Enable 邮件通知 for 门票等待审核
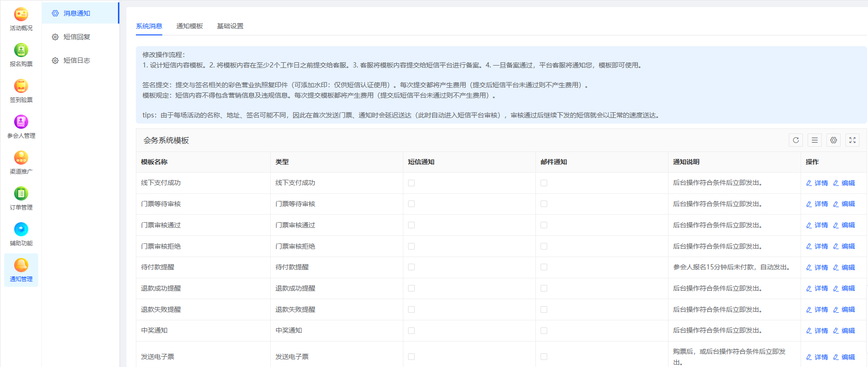868x367 pixels. coord(544,204)
